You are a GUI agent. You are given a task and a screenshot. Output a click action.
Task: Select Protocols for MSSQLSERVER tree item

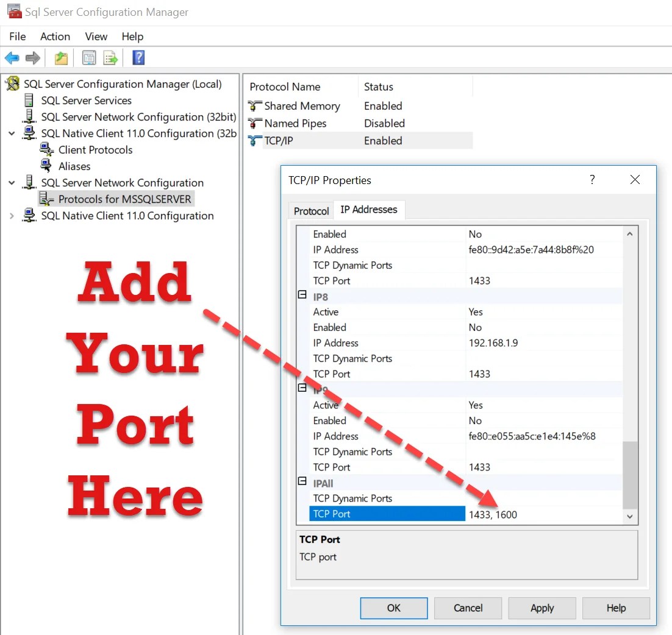(x=125, y=199)
